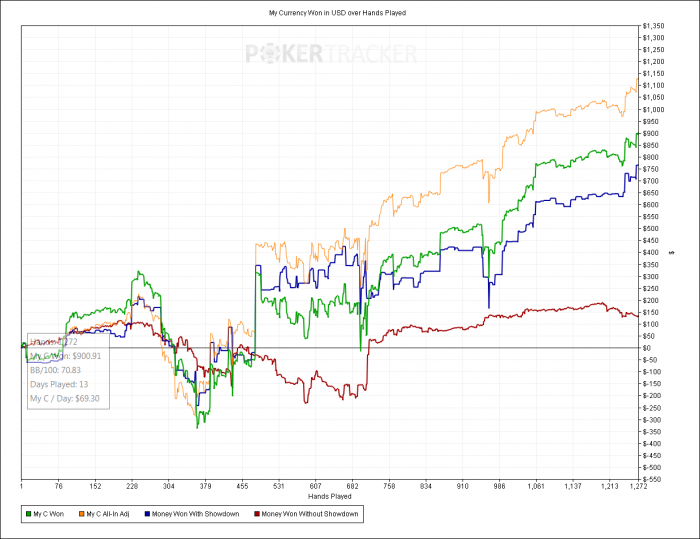Screen dimensions: 700x539
Task: Click the $ axis unit label
Action: pos(672,253)
